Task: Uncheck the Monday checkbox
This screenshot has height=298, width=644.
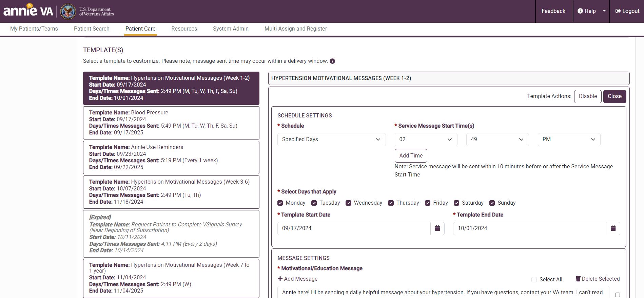Action: (280, 203)
